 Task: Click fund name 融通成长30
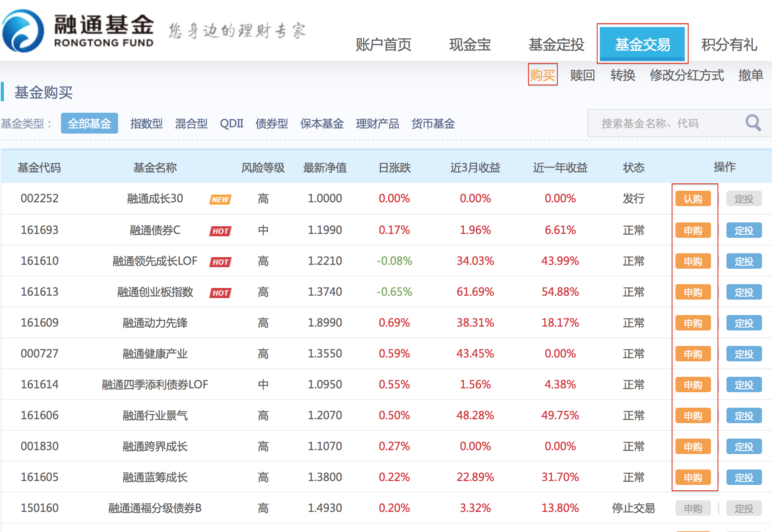(155, 198)
